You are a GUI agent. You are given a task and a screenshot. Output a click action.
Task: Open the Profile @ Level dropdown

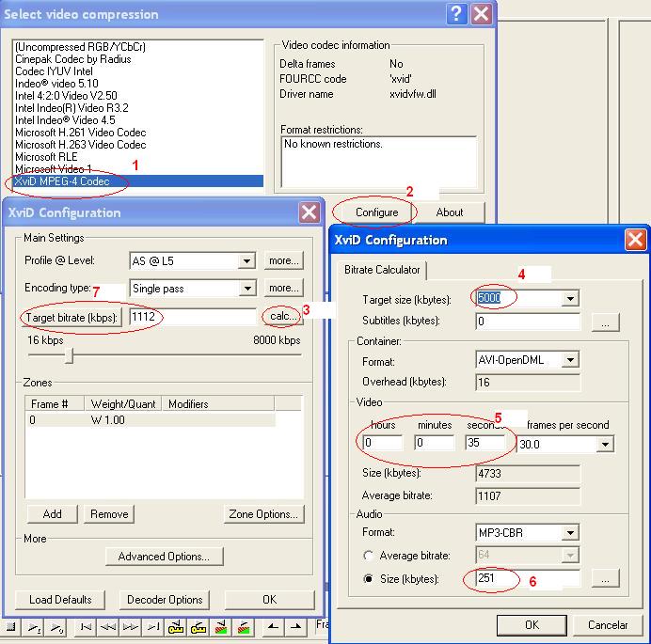click(247, 261)
